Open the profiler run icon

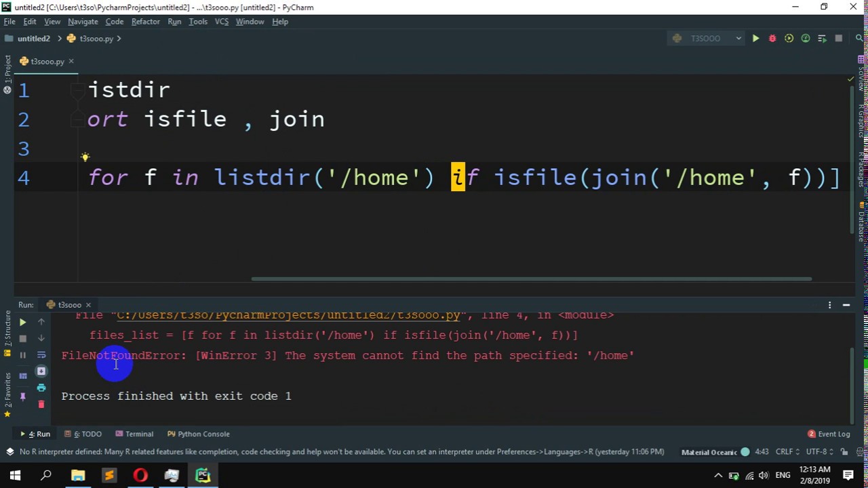coord(806,39)
